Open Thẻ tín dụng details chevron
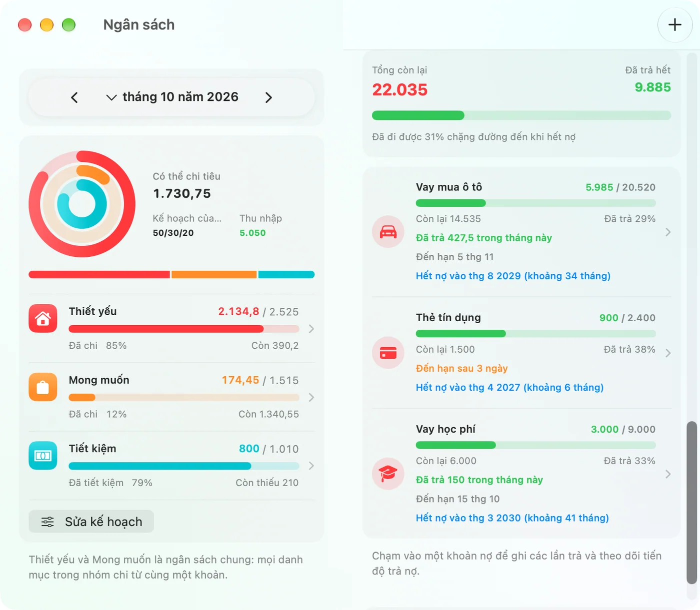Viewport: 700px width, 610px height. pos(668,353)
